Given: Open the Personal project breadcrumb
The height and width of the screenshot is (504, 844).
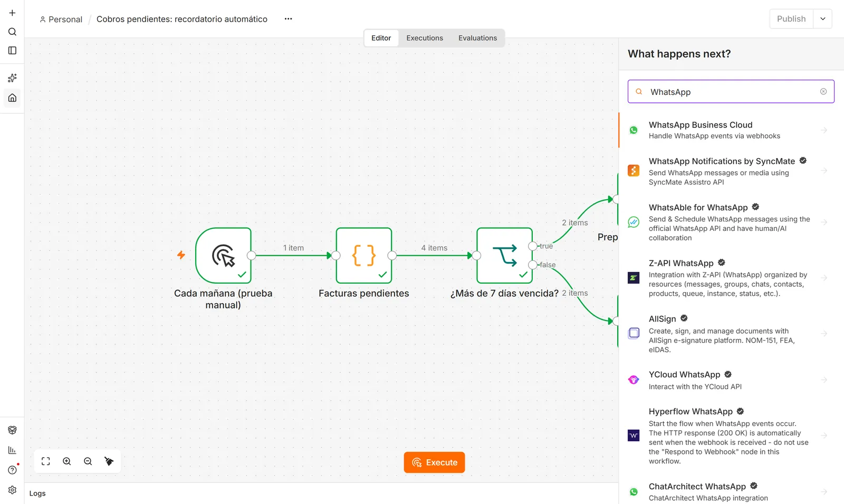Looking at the screenshot, I should 61,20.
